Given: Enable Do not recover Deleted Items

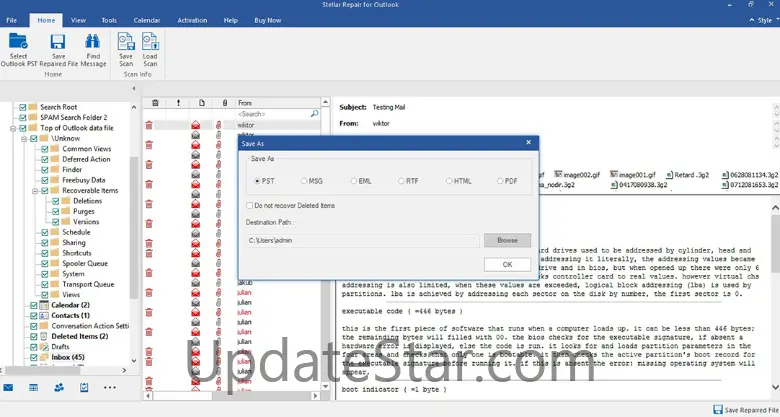Looking at the screenshot, I should (250, 206).
